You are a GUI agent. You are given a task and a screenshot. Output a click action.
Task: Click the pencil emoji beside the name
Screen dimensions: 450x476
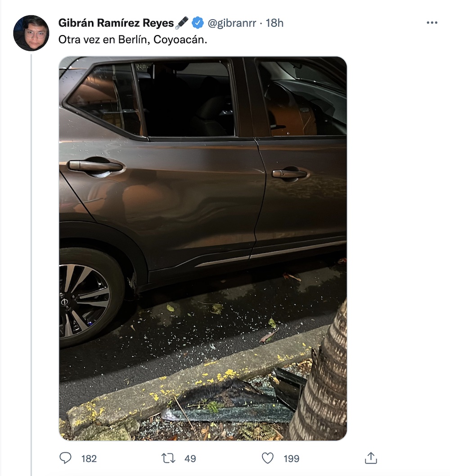tap(182, 23)
